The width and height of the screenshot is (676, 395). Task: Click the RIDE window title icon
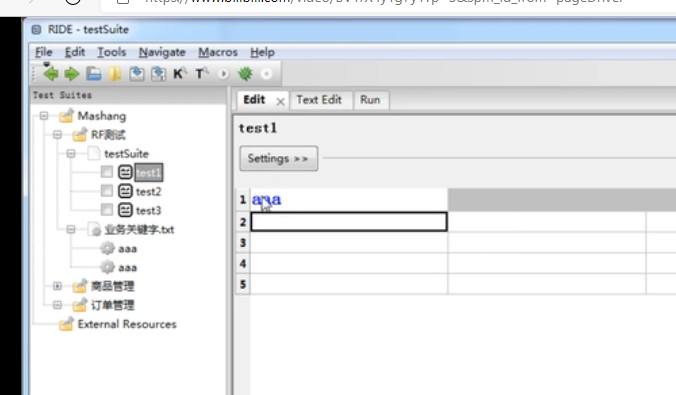point(37,29)
